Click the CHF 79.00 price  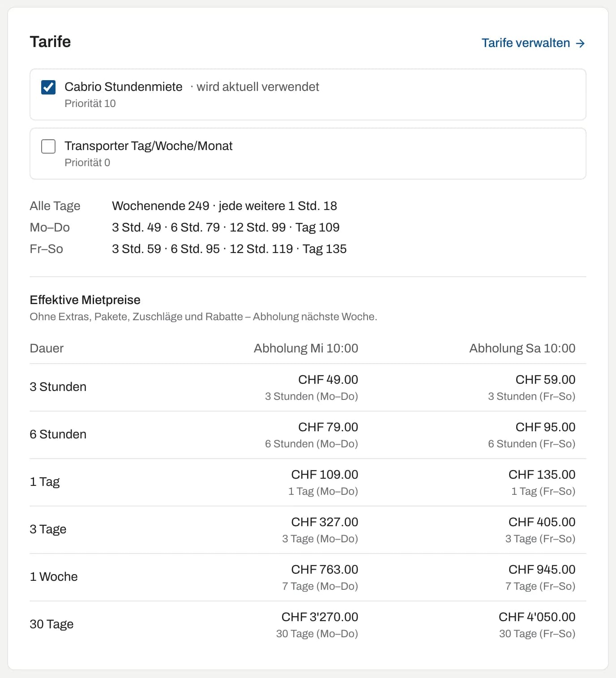[x=328, y=427]
